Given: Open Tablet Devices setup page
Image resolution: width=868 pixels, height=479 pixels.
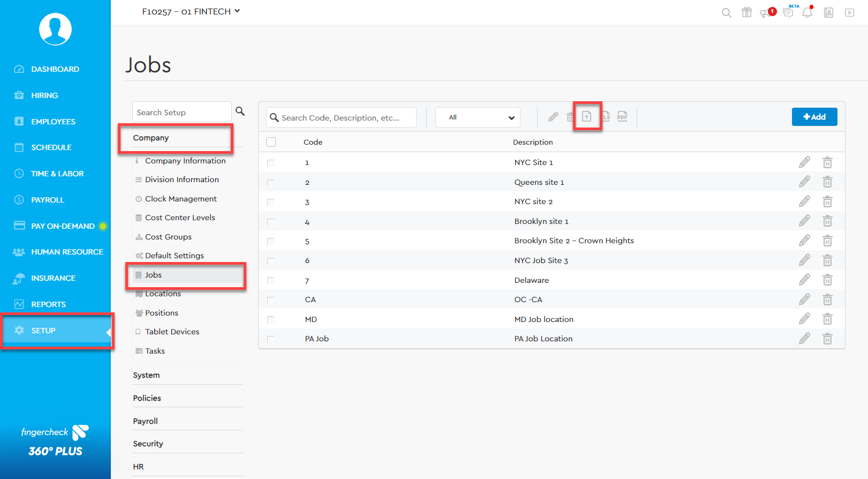Looking at the screenshot, I should click(172, 332).
